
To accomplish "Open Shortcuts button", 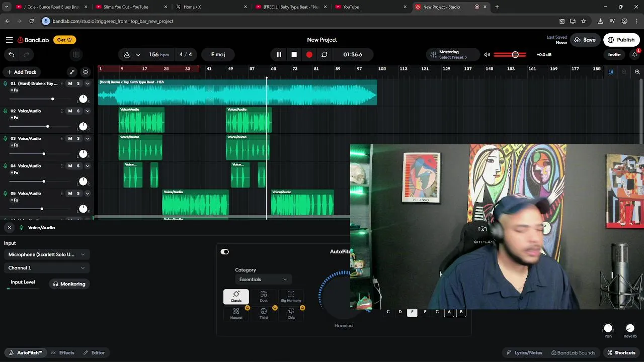I will [621, 353].
